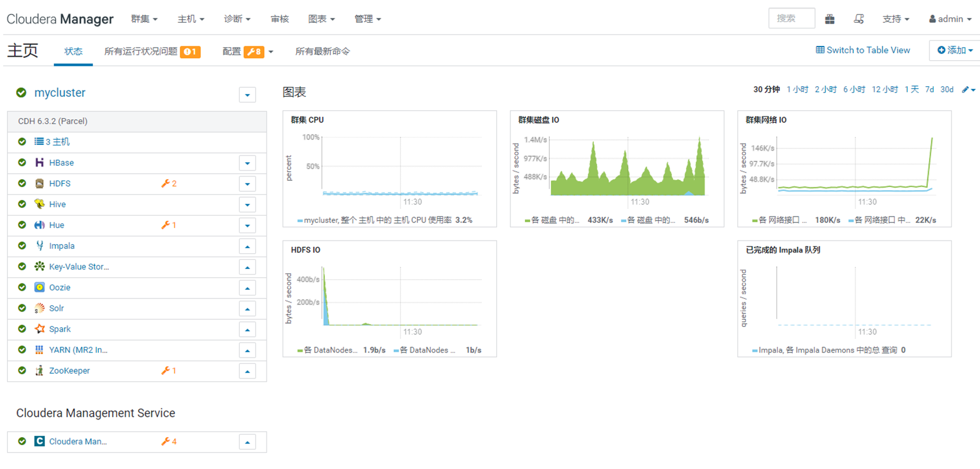The height and width of the screenshot is (469, 980).
Task: Click the 搜索 search field
Action: (792, 19)
